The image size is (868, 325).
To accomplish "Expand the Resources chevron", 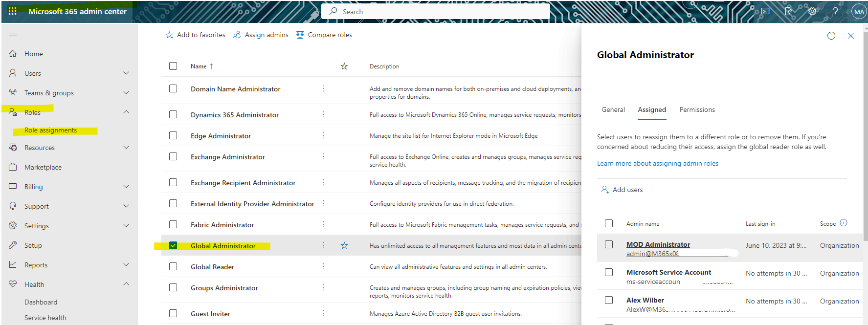I will click(126, 148).
